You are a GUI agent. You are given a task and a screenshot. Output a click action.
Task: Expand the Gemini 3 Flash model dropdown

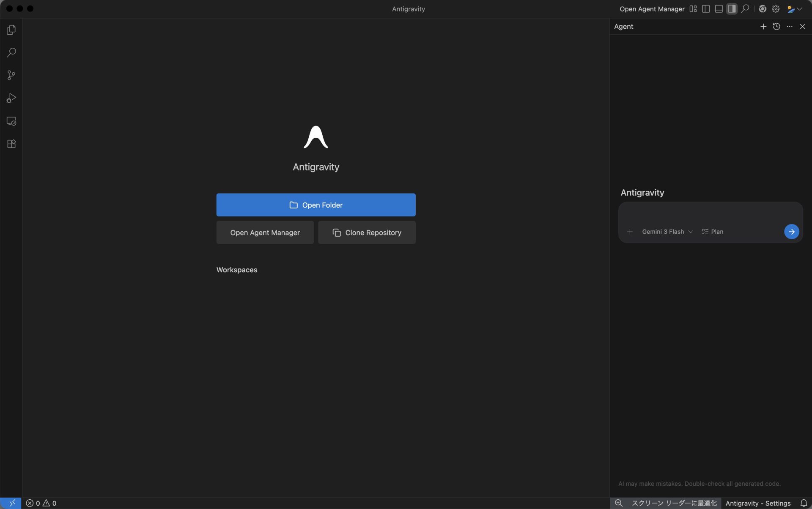coord(667,232)
